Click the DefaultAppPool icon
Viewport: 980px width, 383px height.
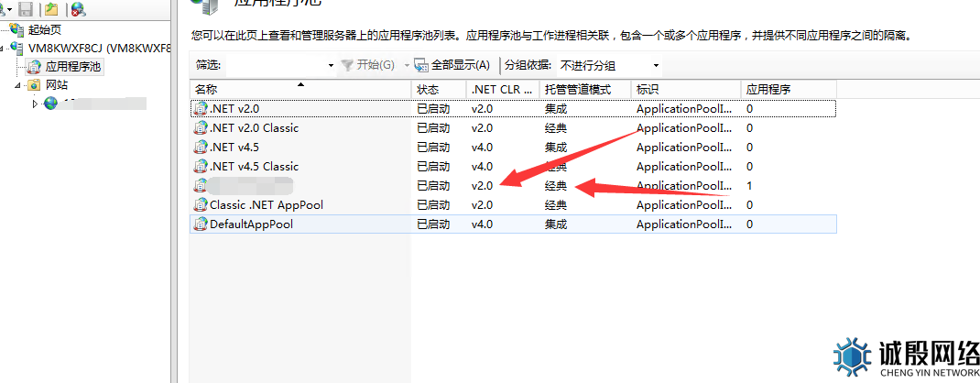click(201, 224)
